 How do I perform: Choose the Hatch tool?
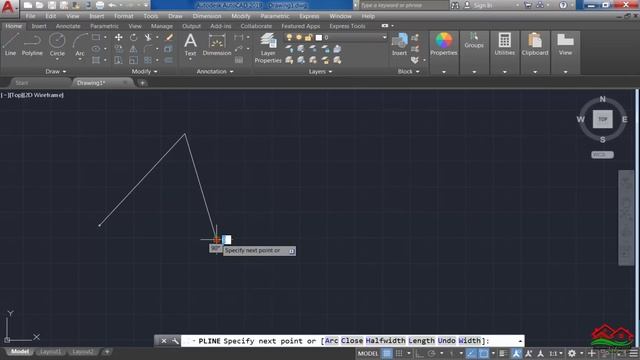(x=96, y=60)
